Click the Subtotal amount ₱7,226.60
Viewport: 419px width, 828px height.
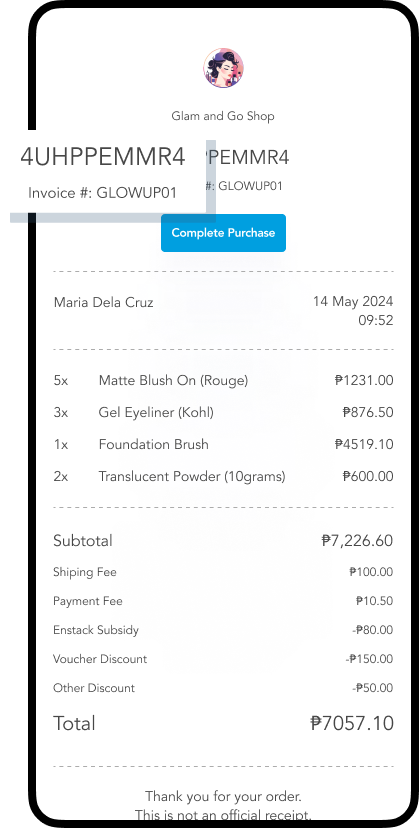[357, 541]
